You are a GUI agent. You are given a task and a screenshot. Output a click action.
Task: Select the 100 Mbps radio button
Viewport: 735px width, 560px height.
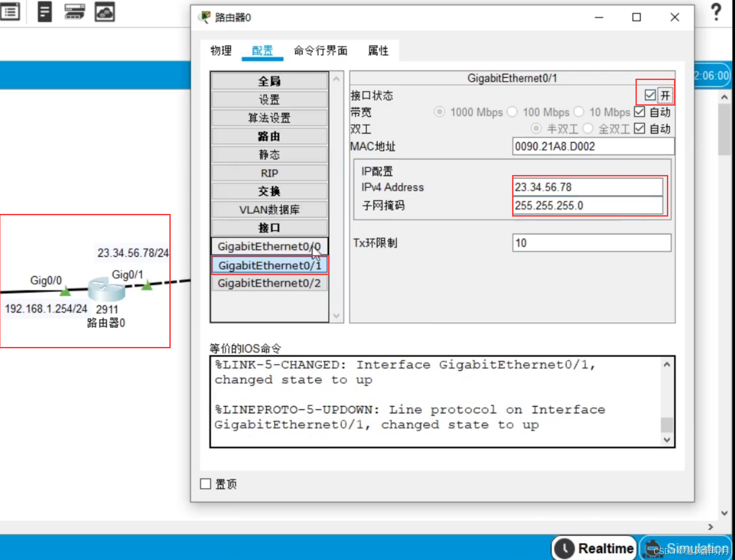[x=512, y=112]
